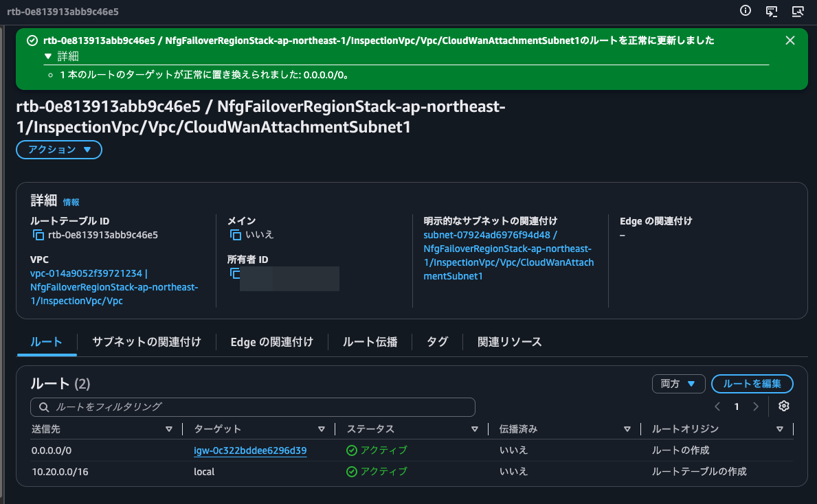Image resolution: width=817 pixels, height=504 pixels.
Task: Click アクティブ status of 10.20.0.0/16 route
Action: point(377,472)
